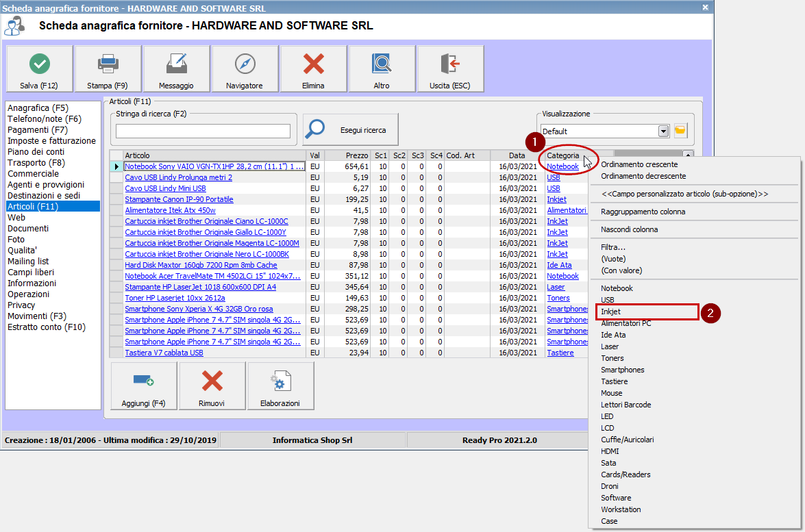
Task: Open Movimenti (F3) section
Action: tap(37, 316)
